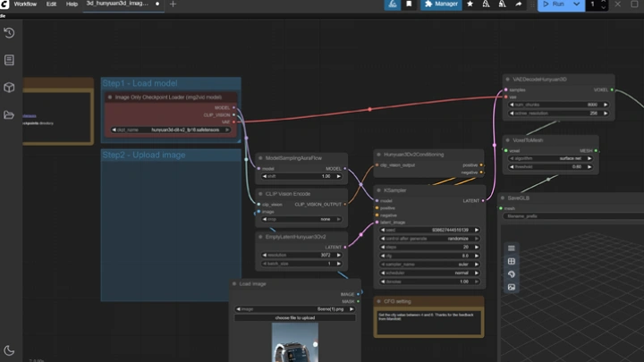Click the threshold value slider in VoxelToMesh

coord(550,167)
